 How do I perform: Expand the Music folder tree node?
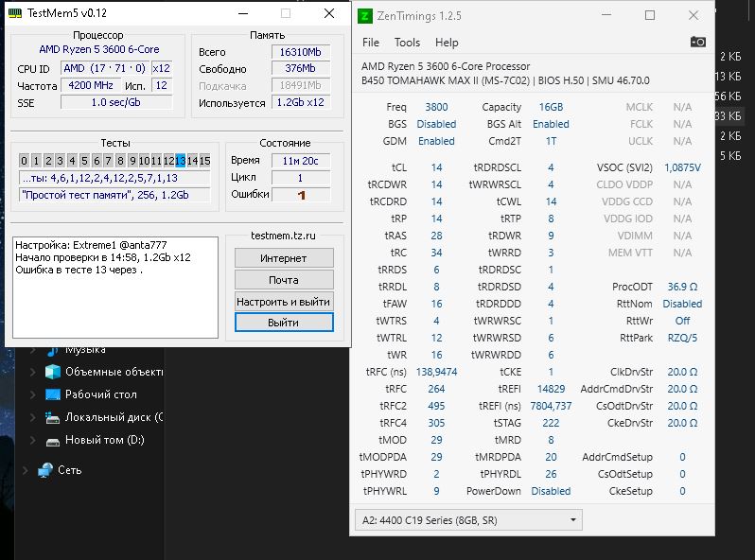tap(33, 350)
